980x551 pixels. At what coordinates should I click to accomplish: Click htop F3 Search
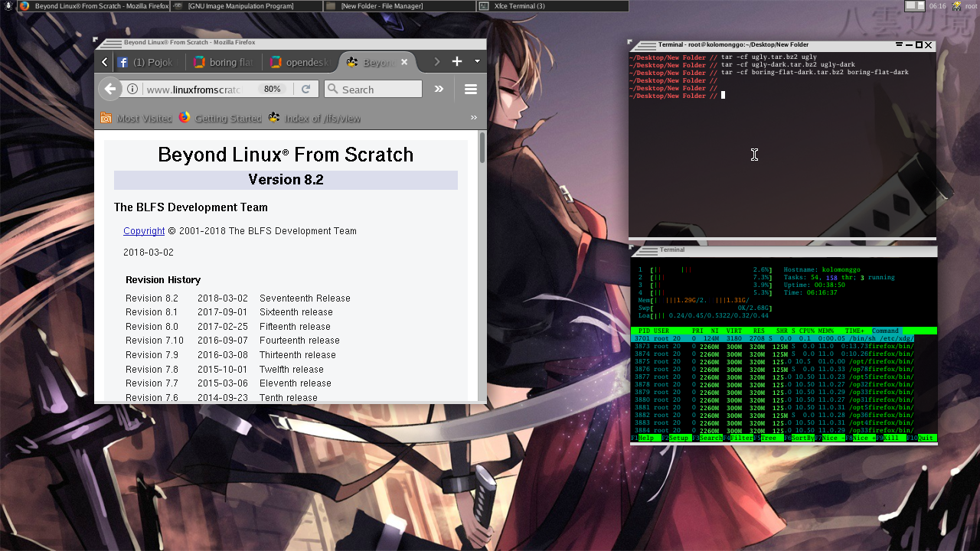tap(707, 439)
